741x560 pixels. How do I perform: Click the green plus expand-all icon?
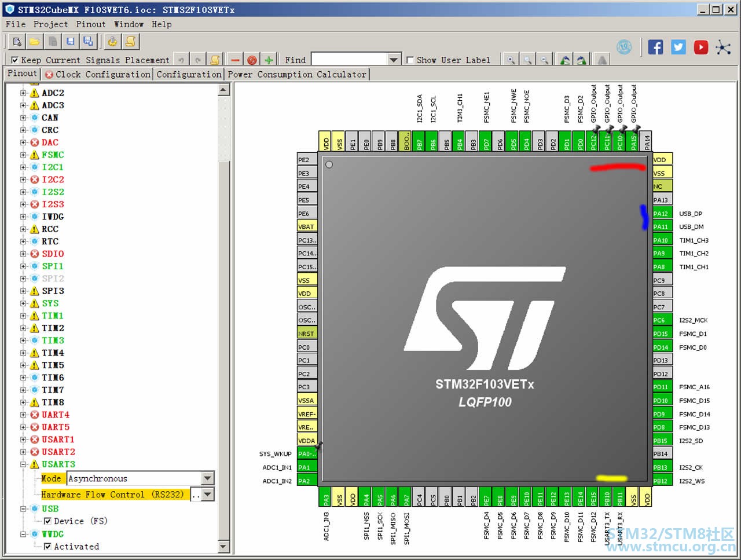tap(269, 60)
